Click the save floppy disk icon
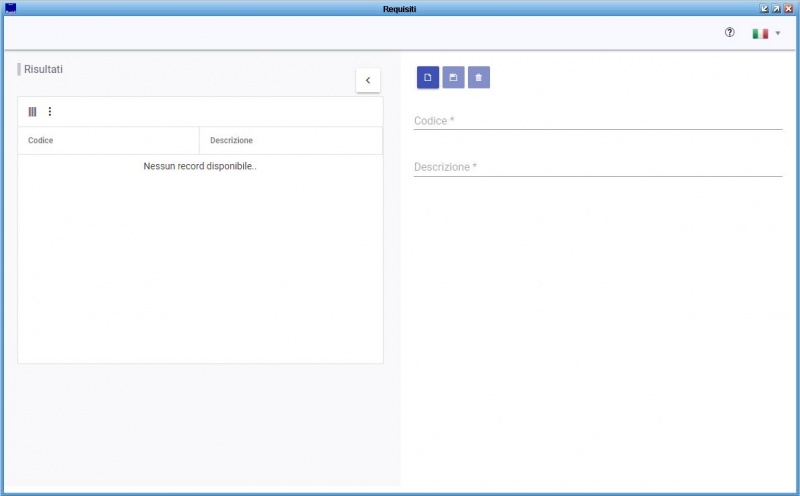Image resolution: width=800 pixels, height=496 pixels. 453,78
